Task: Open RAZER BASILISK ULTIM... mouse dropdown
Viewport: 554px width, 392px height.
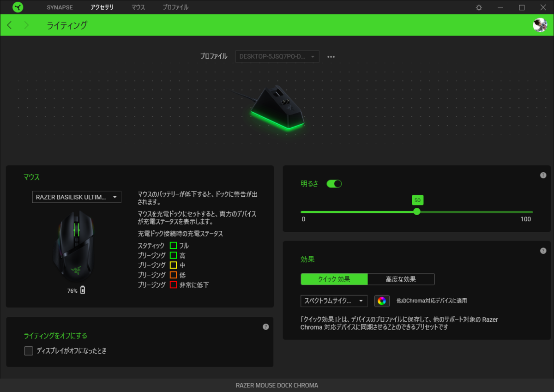Action: [77, 197]
